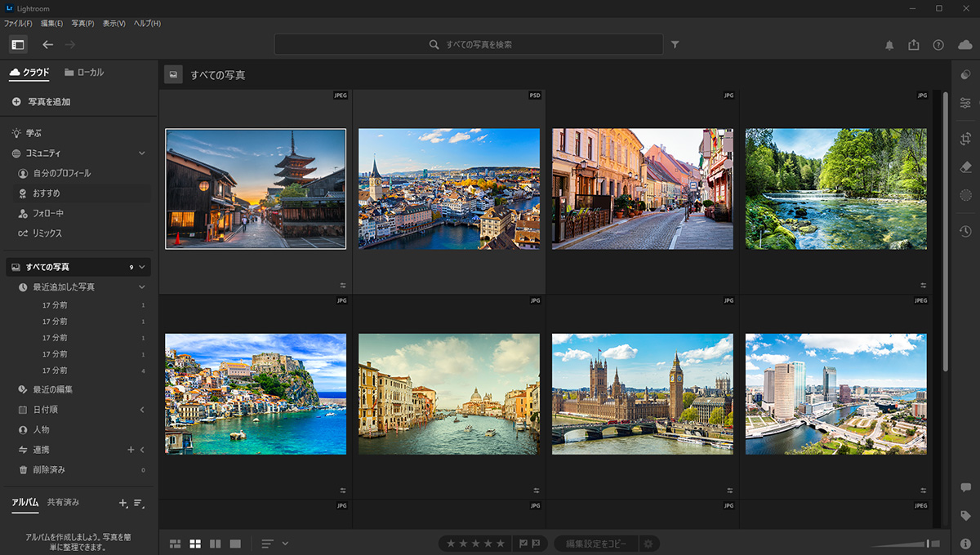Screen dimensions: 980x555
Task: Collapse the 最近追加した写真 list
Action: [141, 287]
